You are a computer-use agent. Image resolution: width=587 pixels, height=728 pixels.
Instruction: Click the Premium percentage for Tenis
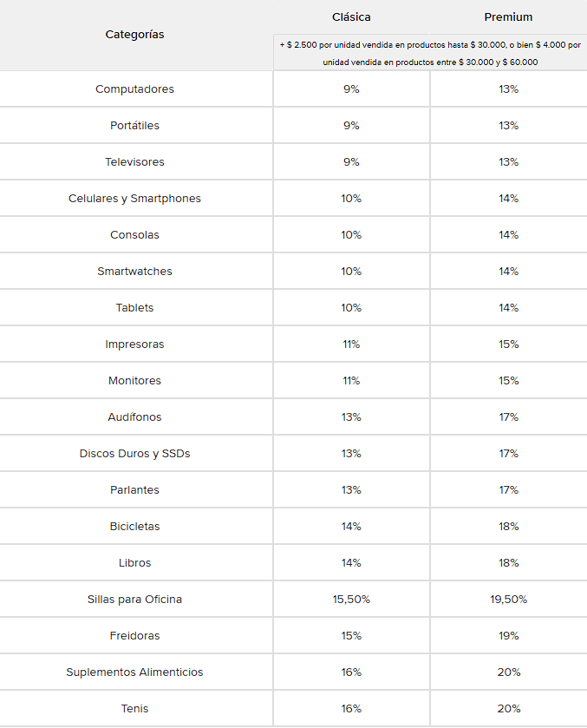[508, 709]
